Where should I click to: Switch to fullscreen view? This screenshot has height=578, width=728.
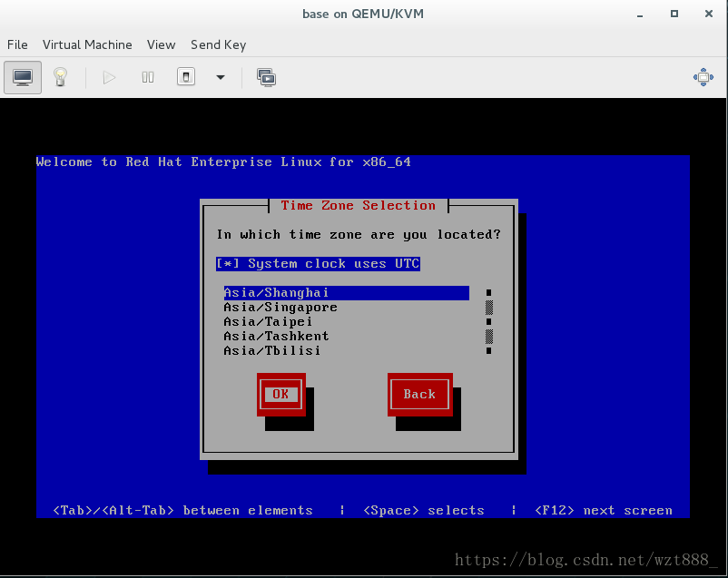703,77
